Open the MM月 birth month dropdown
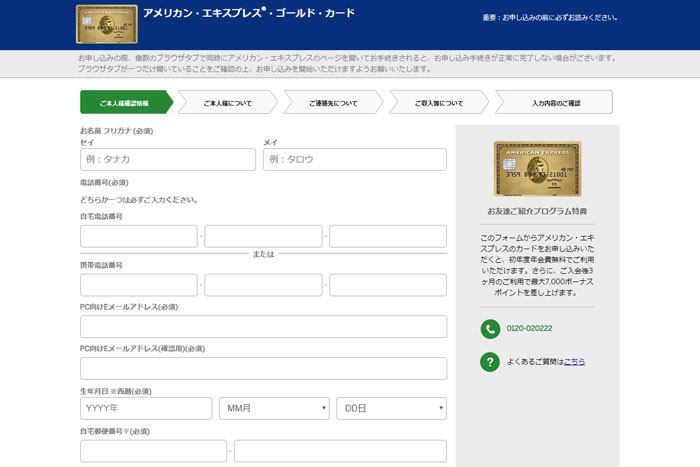The height and width of the screenshot is (467, 700). click(274, 408)
